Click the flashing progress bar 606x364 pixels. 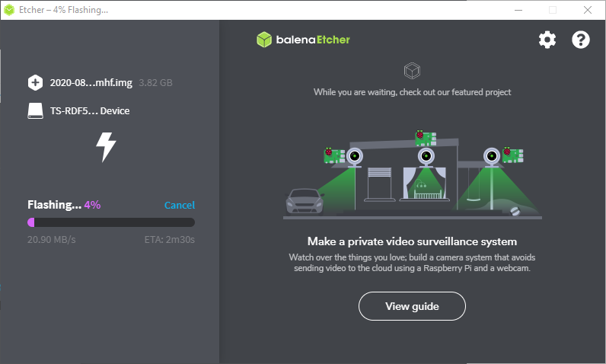pos(111,222)
